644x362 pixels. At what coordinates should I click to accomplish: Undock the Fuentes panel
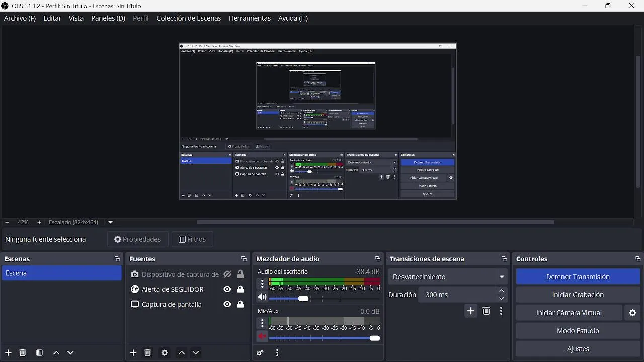point(244,259)
